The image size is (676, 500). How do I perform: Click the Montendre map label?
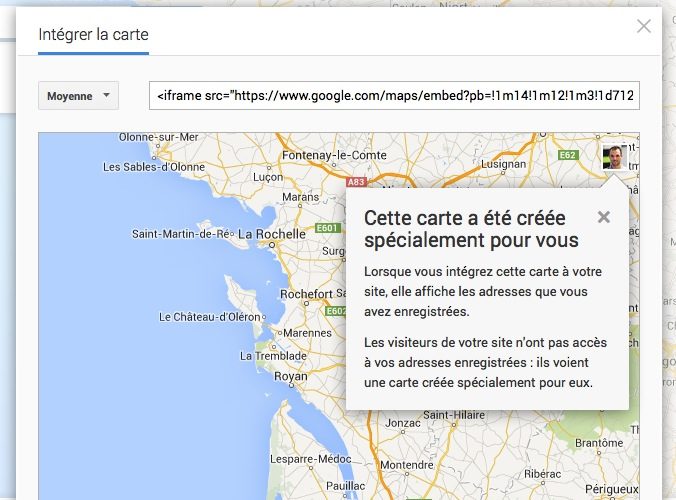pos(407,465)
